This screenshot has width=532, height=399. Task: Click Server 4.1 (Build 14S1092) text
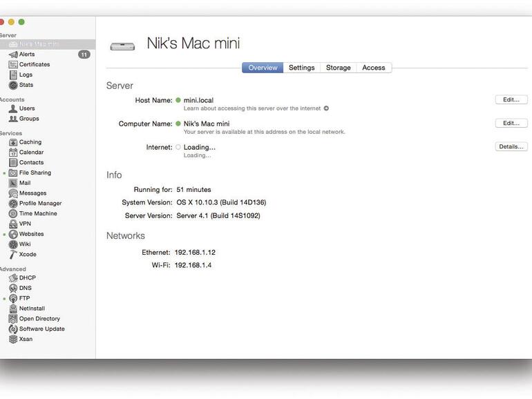point(218,215)
